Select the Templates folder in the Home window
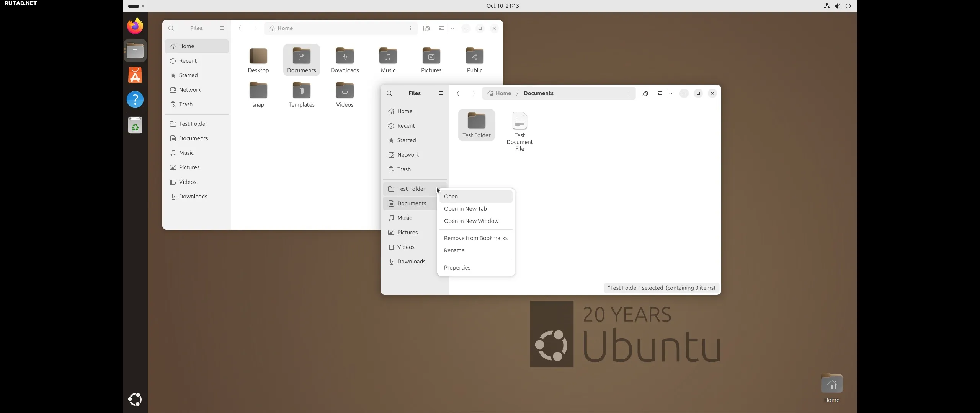Screen dimensions: 980x413 pos(302,94)
